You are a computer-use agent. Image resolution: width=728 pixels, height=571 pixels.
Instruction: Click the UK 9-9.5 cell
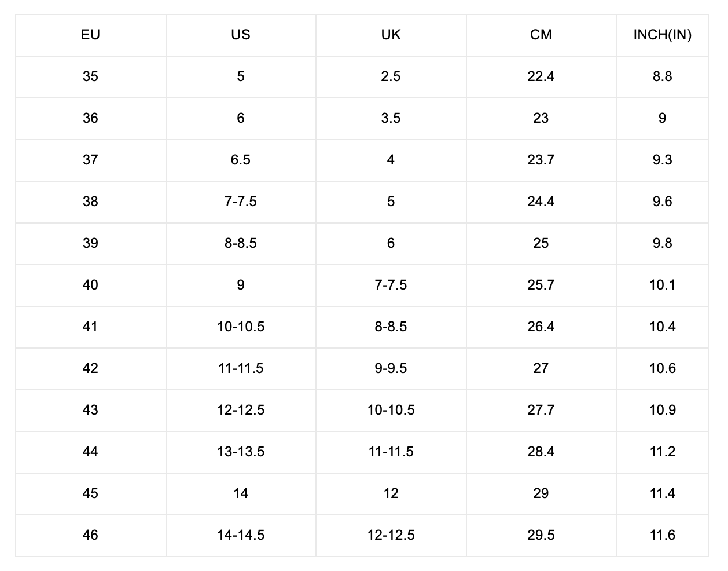pyautogui.click(x=391, y=368)
